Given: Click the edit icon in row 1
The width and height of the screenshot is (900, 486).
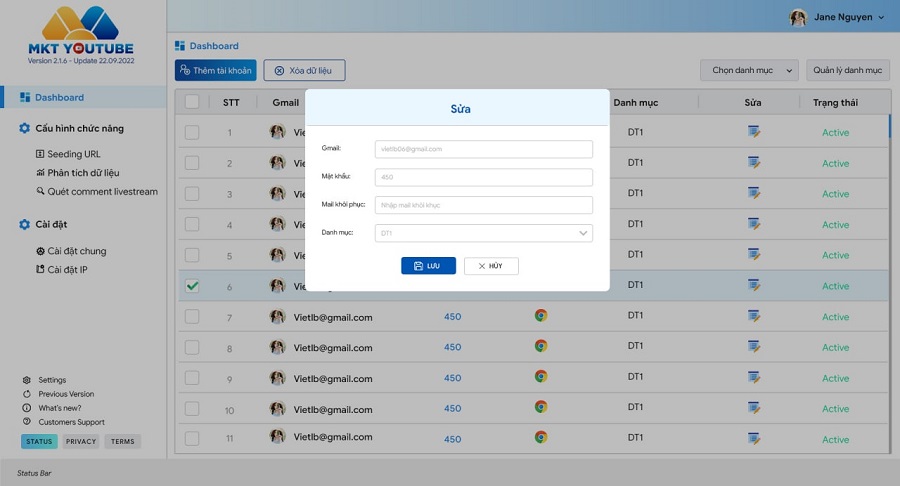Looking at the screenshot, I should pyautogui.click(x=753, y=132).
